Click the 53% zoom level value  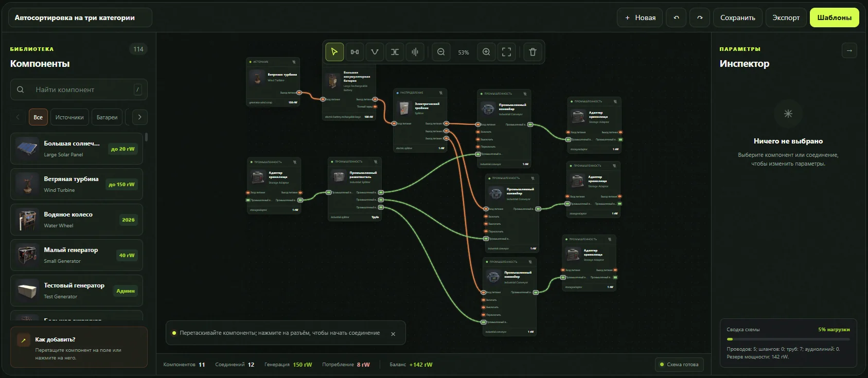click(x=464, y=52)
